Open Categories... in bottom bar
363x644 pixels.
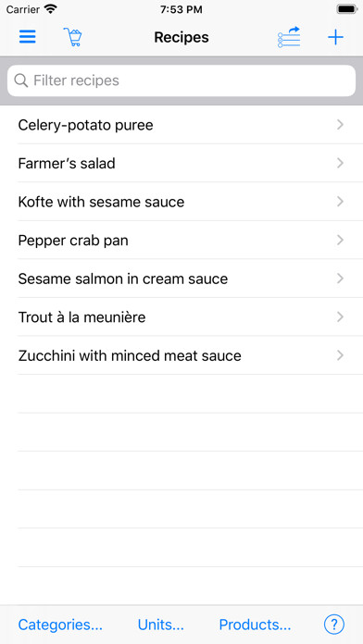pyautogui.click(x=60, y=625)
